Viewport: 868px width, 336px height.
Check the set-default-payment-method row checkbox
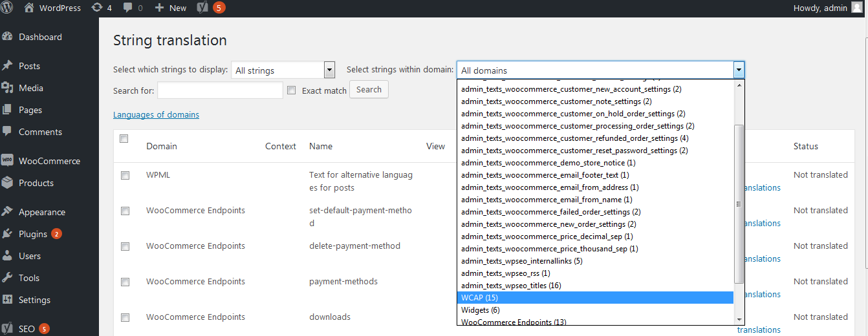point(125,211)
